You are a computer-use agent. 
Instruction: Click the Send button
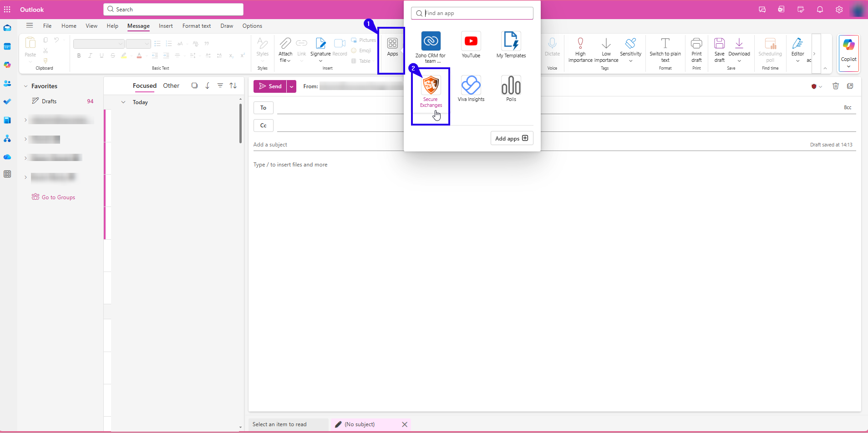pyautogui.click(x=270, y=86)
